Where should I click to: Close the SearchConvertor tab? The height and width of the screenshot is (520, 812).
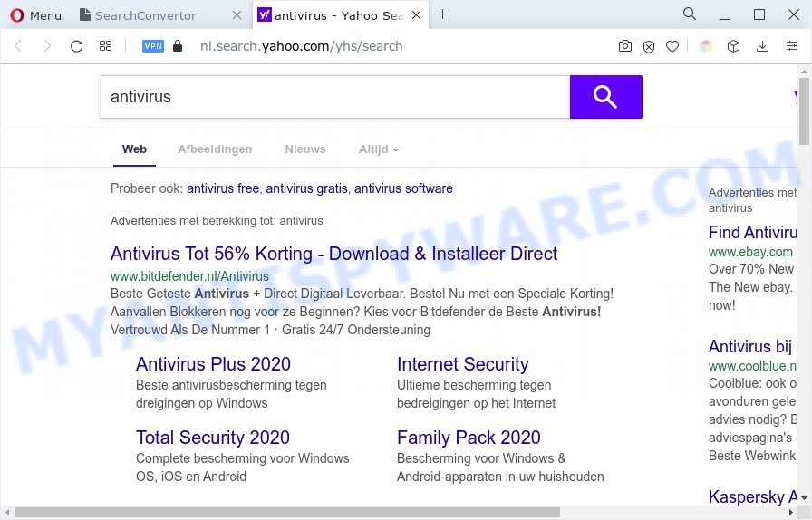click(237, 15)
